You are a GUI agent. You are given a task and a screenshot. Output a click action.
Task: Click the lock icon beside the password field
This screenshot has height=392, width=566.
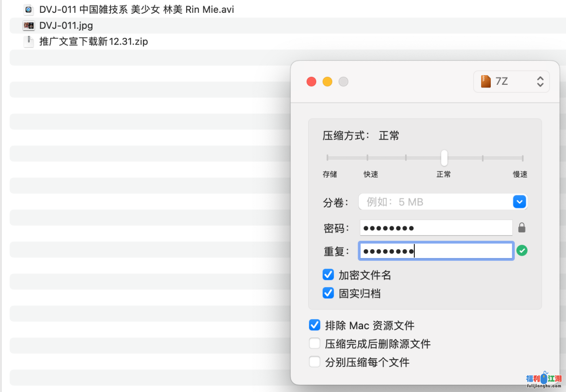[x=522, y=228]
